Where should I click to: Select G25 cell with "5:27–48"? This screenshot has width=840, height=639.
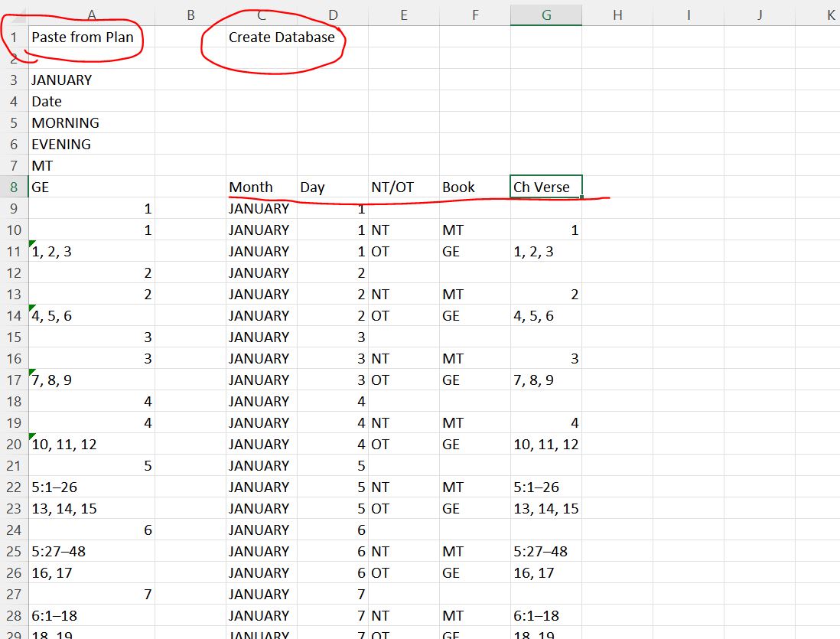pyautogui.click(x=546, y=552)
